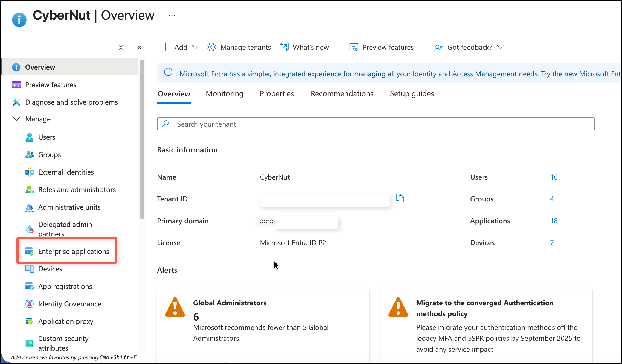Select Diagnose and solve problems

71,102
